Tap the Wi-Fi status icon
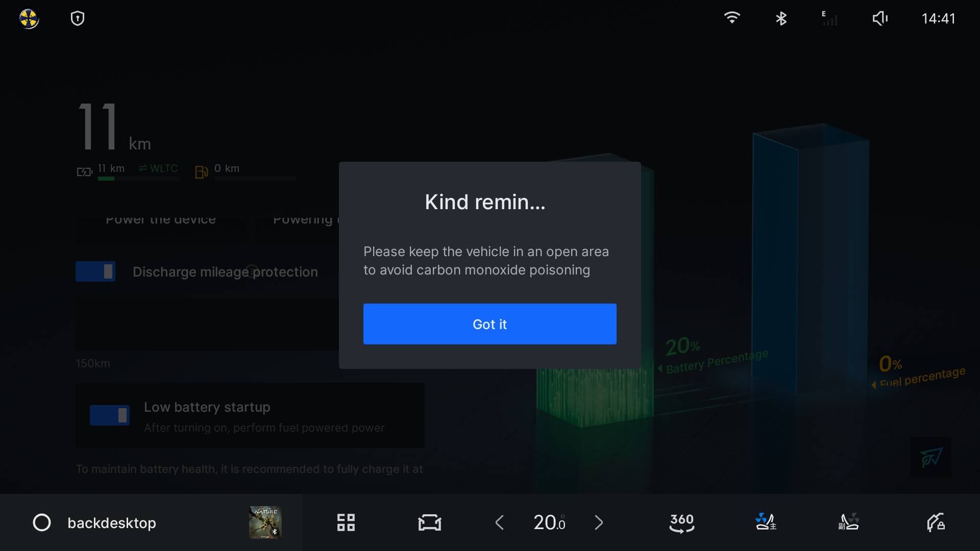 pyautogui.click(x=732, y=18)
